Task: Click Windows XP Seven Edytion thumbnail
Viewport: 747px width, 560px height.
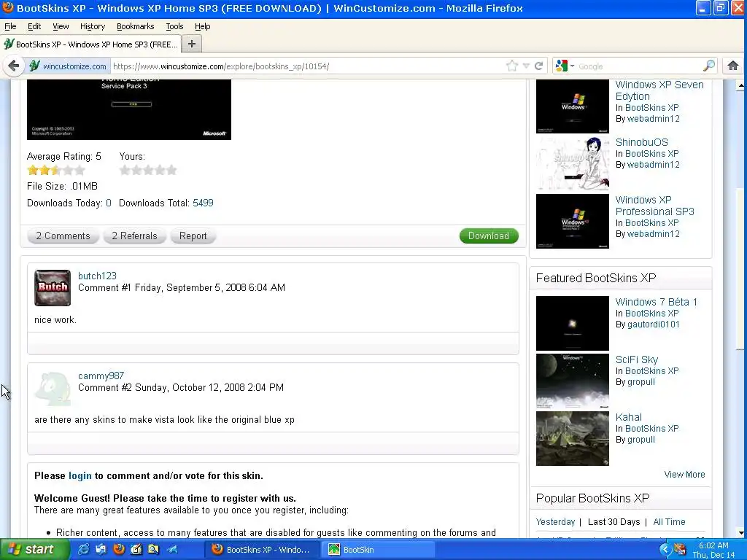Action: coord(572,106)
